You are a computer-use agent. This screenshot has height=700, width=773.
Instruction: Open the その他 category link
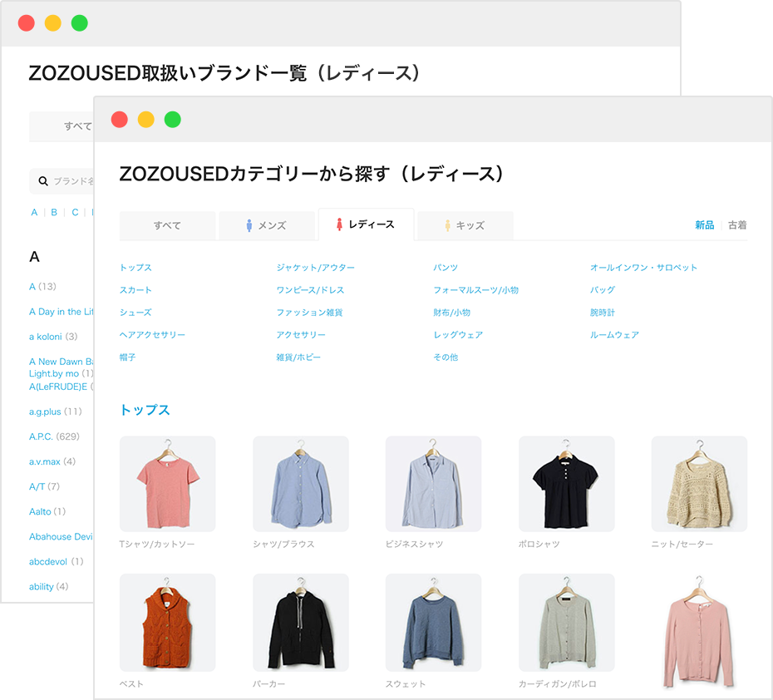pos(446,357)
